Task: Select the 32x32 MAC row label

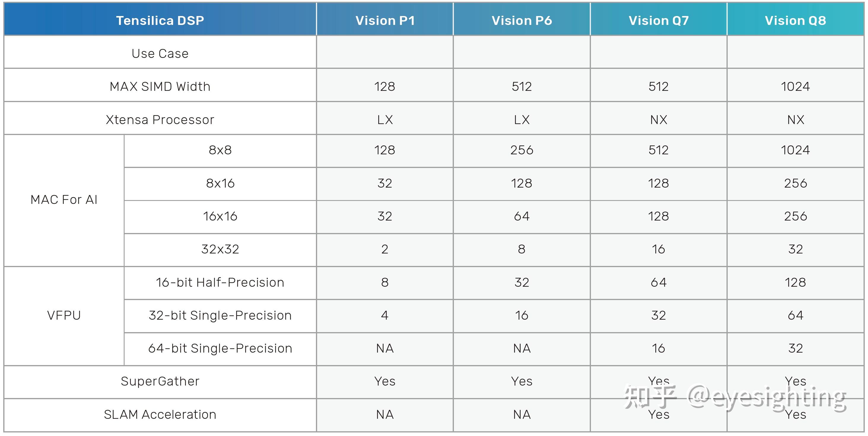Action: (x=220, y=249)
